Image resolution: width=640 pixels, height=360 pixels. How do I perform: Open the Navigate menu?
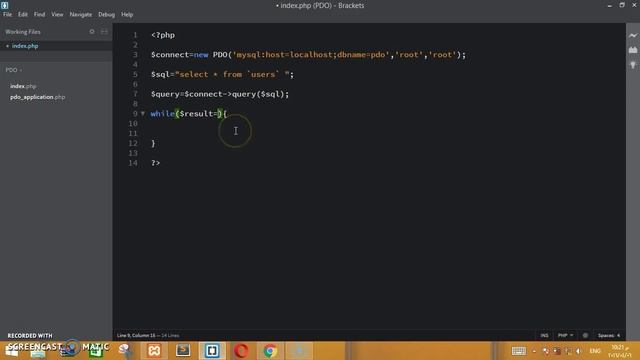coord(80,14)
